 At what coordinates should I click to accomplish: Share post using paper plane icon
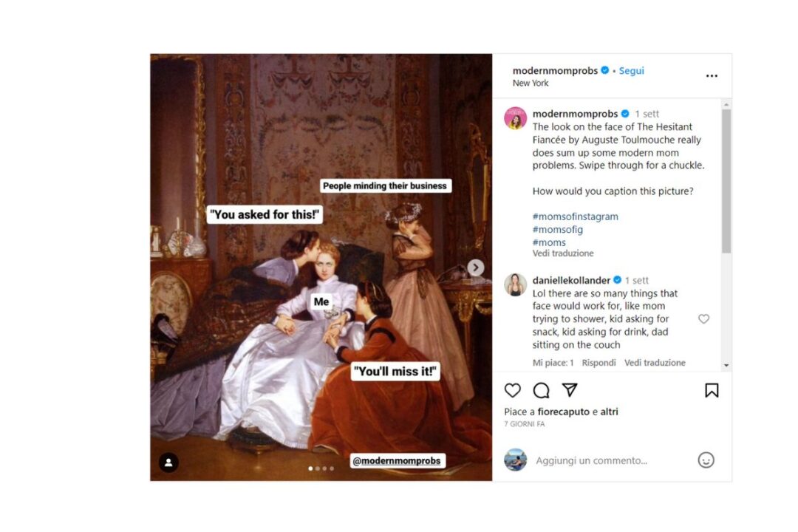click(570, 390)
